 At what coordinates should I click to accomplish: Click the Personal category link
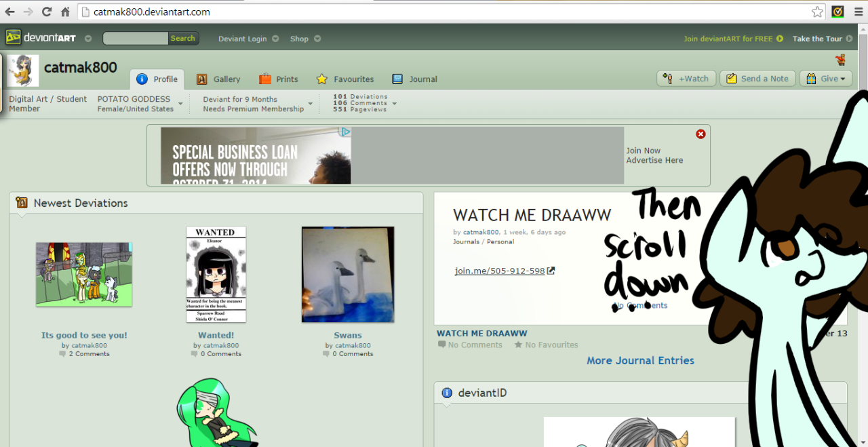click(x=500, y=241)
